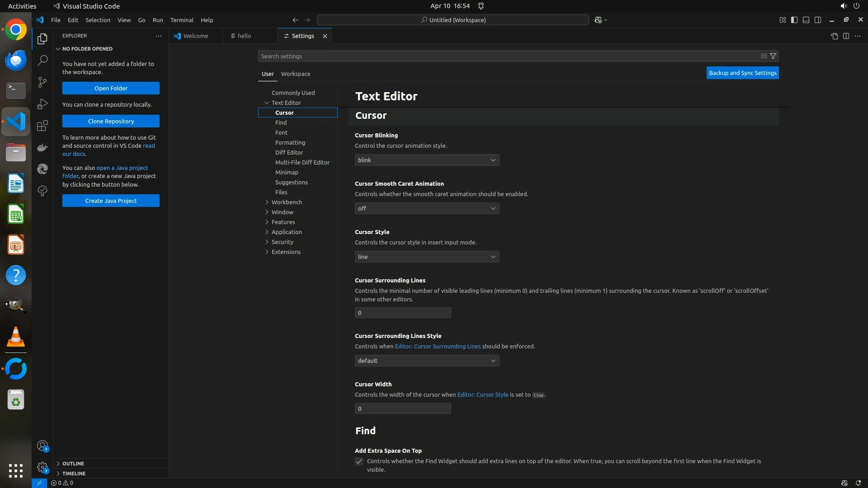Image resolution: width=868 pixels, height=488 pixels.
Task: Open the Search view in activity bar
Action: tap(42, 60)
